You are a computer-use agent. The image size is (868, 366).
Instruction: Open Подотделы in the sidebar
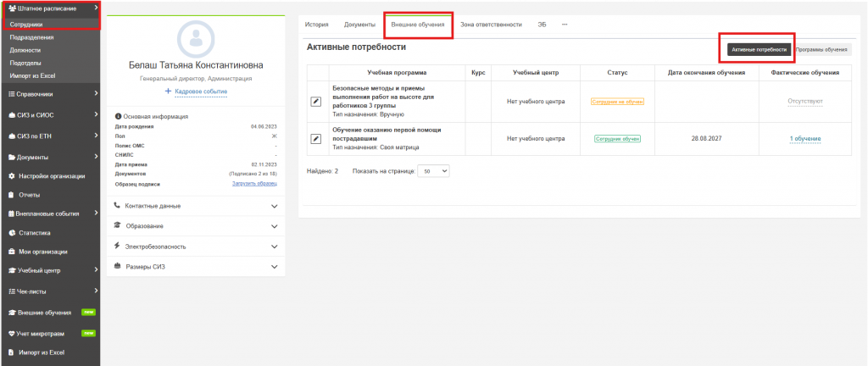[25, 63]
